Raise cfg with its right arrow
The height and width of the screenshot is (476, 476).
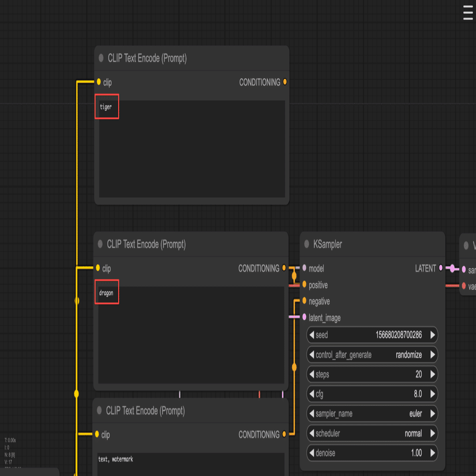click(x=433, y=394)
